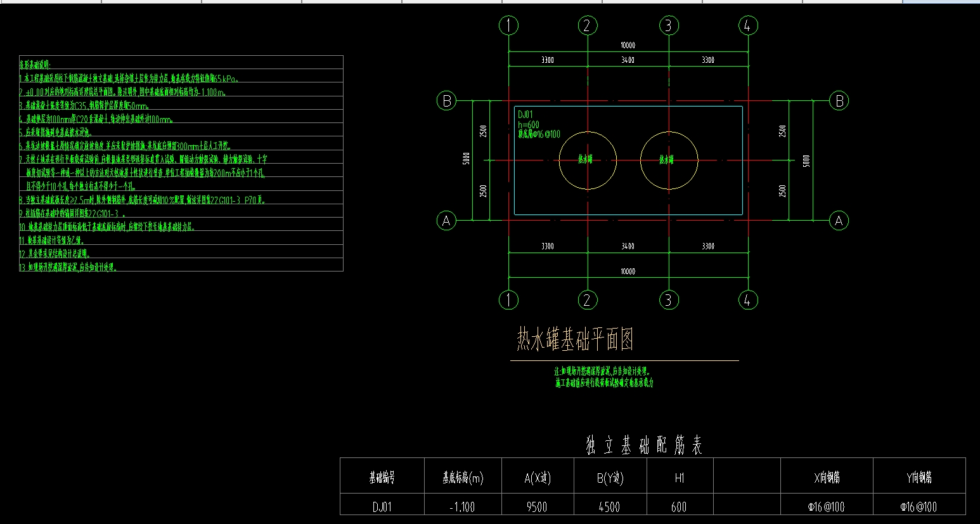The image size is (980, 524).
Task: Click the 5000 dimension on the right side
Action: coord(806,160)
